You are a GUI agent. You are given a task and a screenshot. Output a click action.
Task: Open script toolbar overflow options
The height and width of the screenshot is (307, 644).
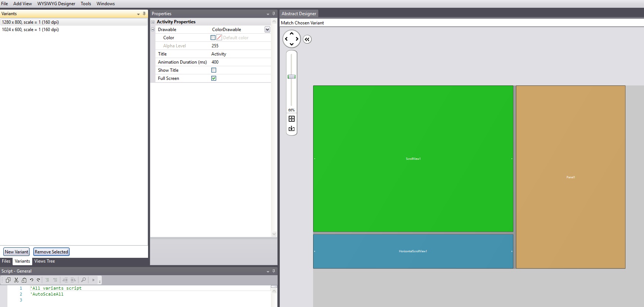click(x=100, y=281)
